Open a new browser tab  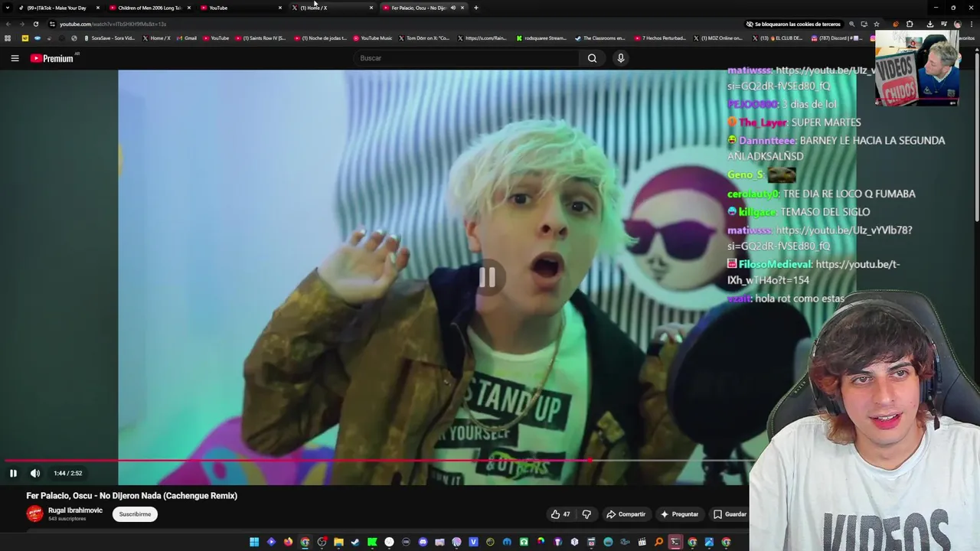click(x=476, y=8)
